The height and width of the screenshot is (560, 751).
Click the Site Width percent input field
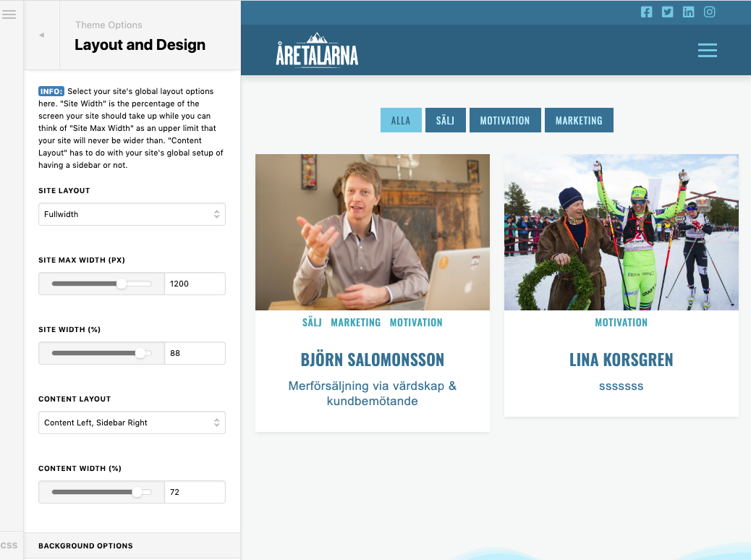[x=195, y=353]
